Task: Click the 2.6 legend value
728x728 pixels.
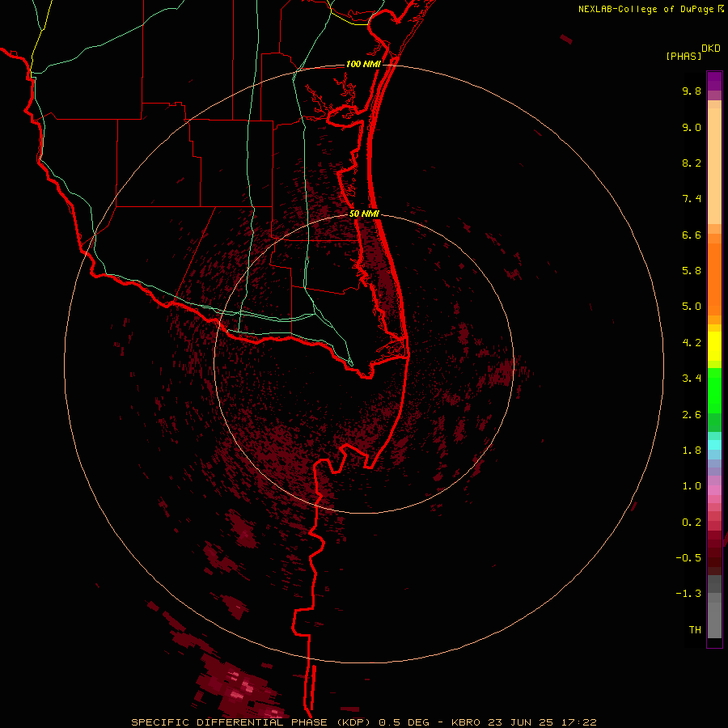Action: point(692,415)
